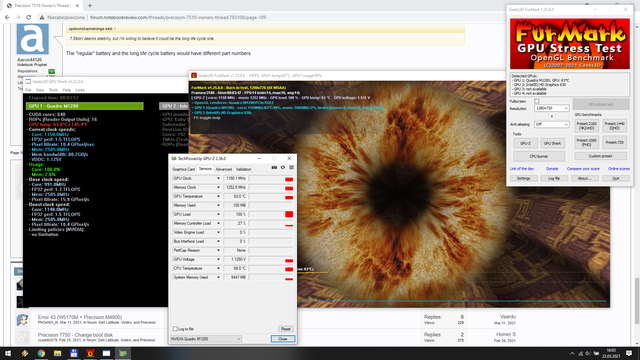Viewport: 640px width, 360px height.
Task: Click CPU burner button
Action: point(539,156)
